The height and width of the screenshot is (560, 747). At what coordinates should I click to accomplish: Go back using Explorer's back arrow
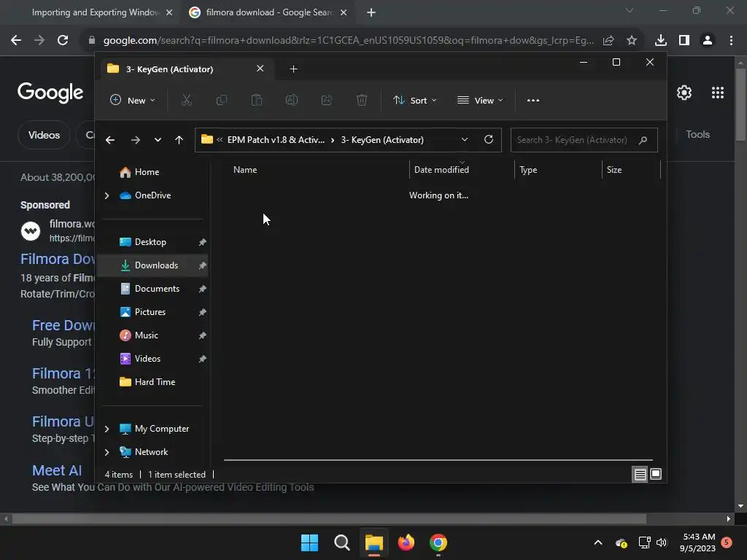(x=110, y=140)
